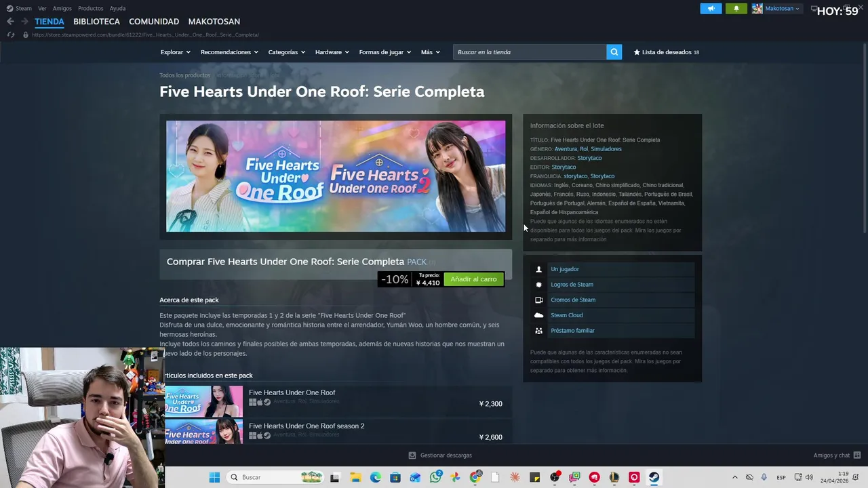Open the Makotosan account dropdown

[783, 9]
